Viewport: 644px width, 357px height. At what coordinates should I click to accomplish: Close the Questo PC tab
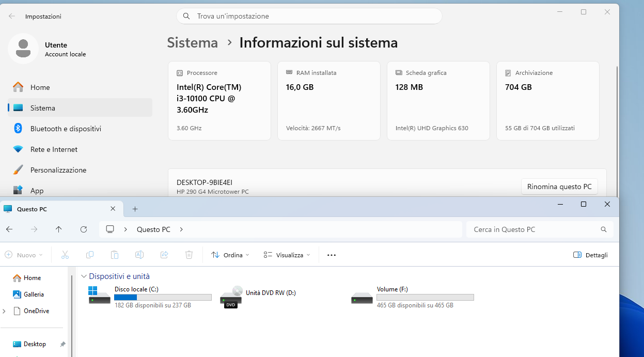coord(113,209)
